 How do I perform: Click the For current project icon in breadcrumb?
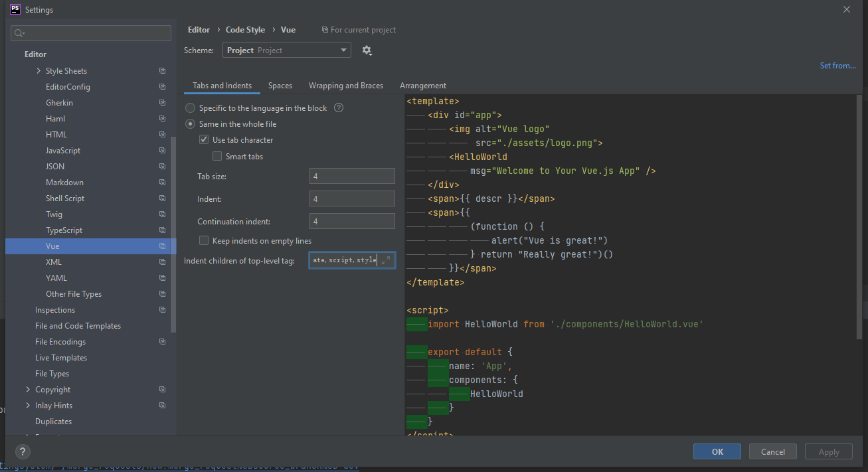(x=325, y=30)
